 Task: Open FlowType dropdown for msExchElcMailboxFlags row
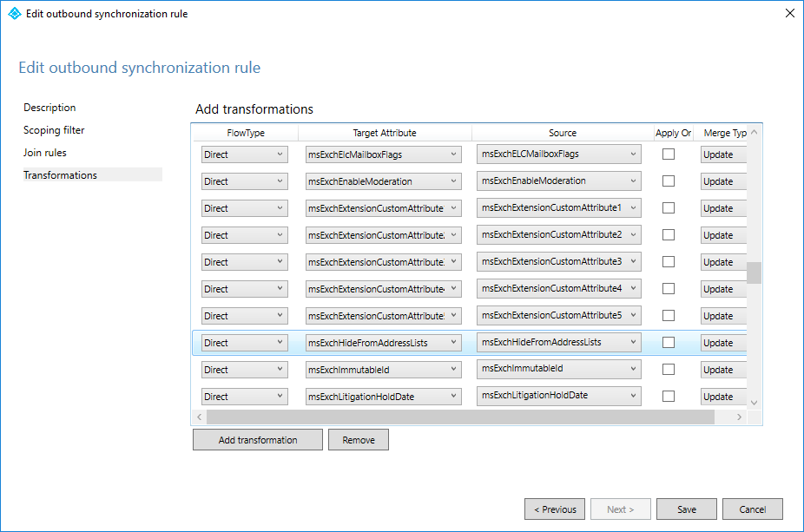[x=245, y=154]
